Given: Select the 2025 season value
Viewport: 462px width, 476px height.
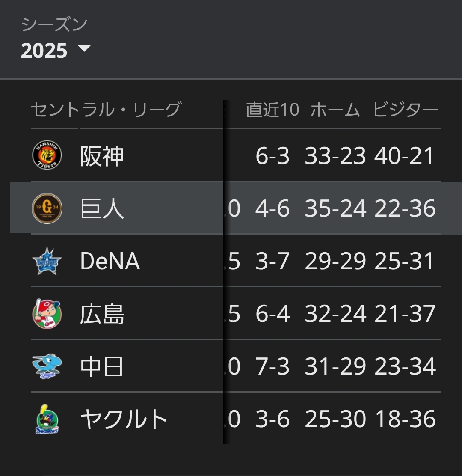Looking at the screenshot, I should pos(44,51).
